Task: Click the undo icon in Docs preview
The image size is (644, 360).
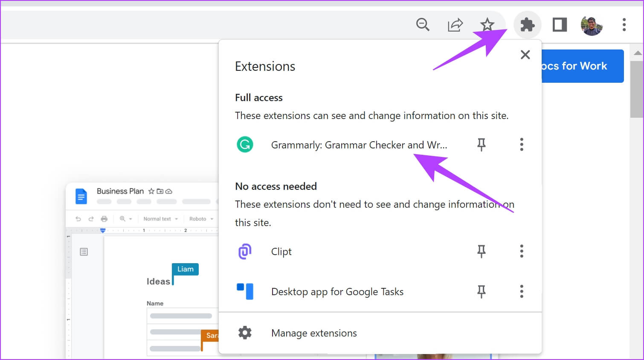Action: point(78,219)
